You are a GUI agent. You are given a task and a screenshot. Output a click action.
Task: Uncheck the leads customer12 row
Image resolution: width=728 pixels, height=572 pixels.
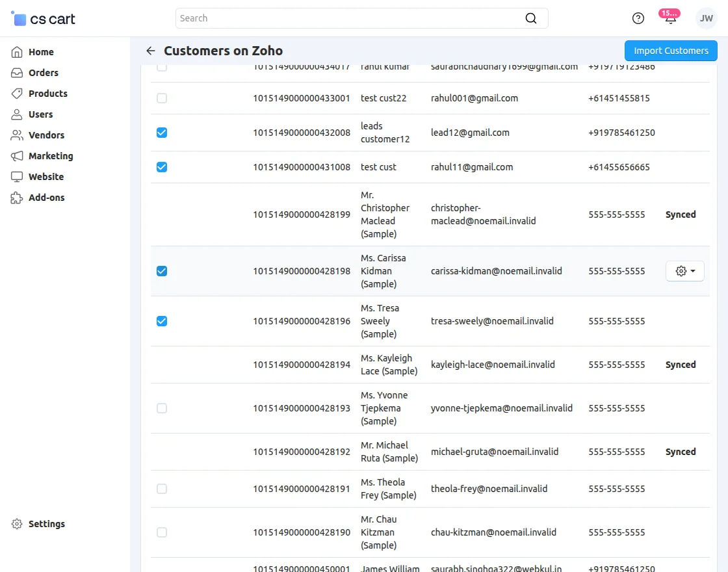pyautogui.click(x=161, y=132)
